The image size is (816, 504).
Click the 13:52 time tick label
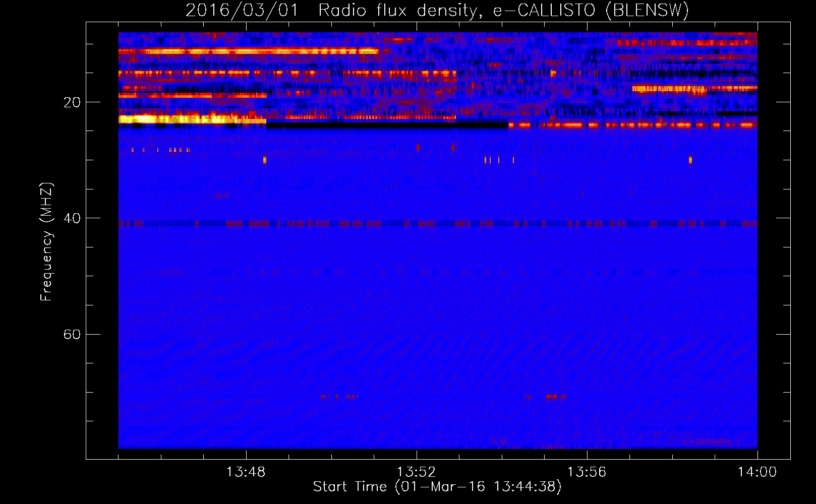417,472
